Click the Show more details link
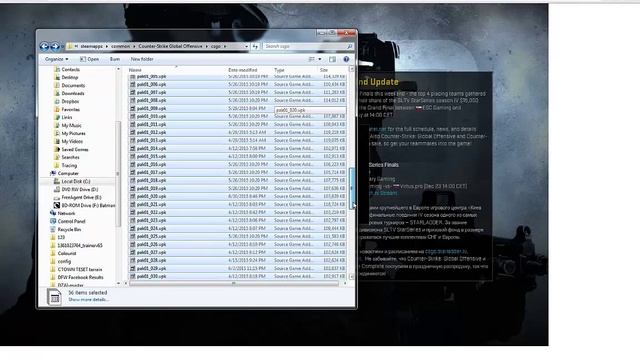 coord(88,300)
